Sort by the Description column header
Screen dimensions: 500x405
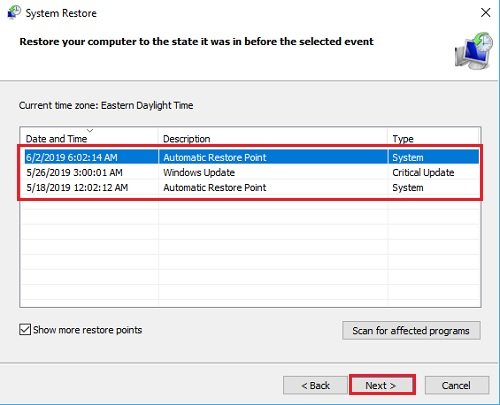pos(187,139)
